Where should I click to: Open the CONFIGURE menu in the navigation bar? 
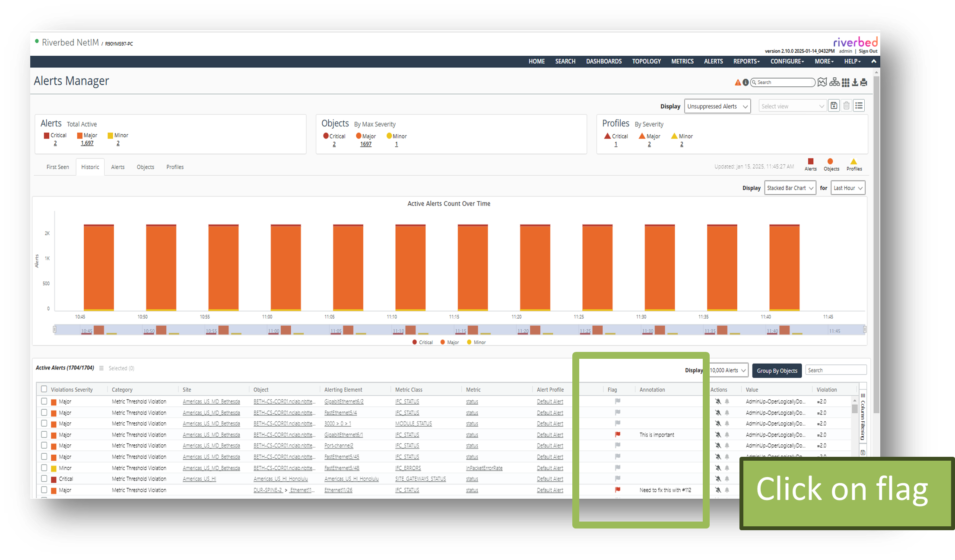787,61
